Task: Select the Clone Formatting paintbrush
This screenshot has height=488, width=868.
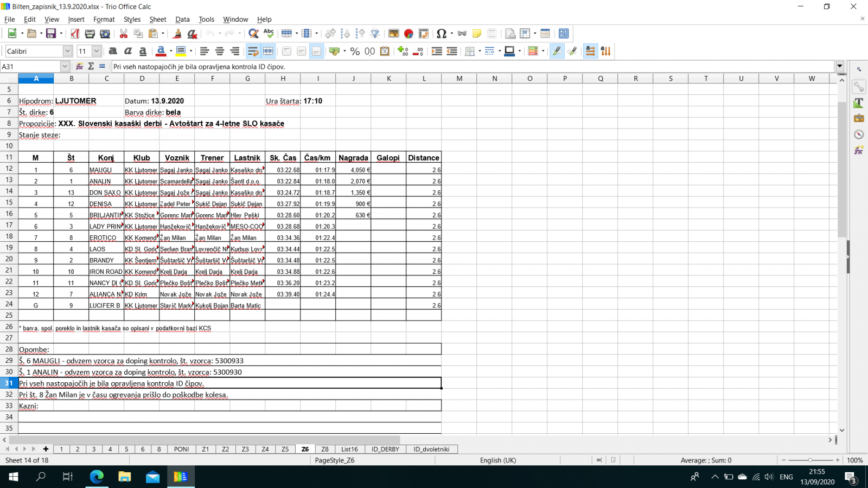Action: click(177, 34)
